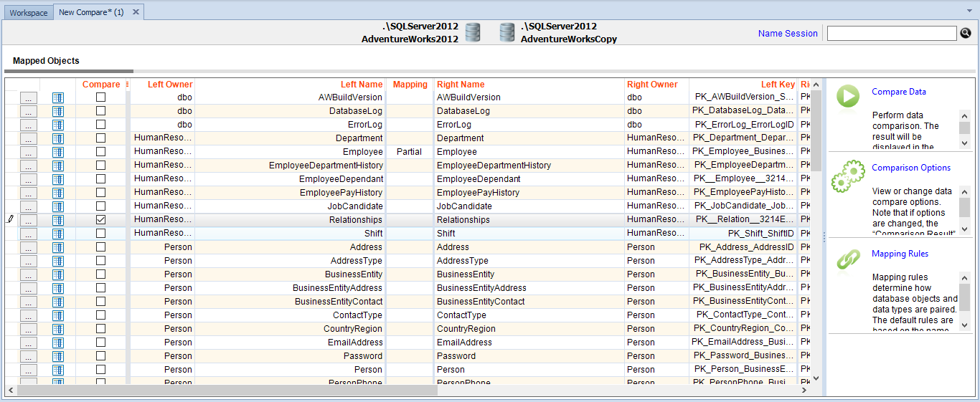Enable compare checkbox for AWBuildVersion
The image size is (980, 402).
(x=100, y=97)
